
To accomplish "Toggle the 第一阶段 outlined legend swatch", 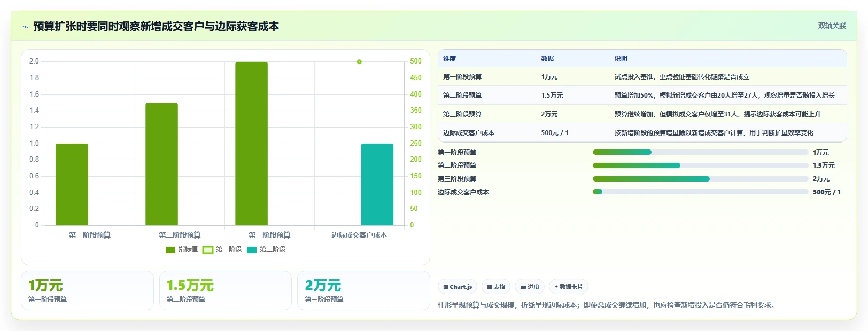I will 208,249.
